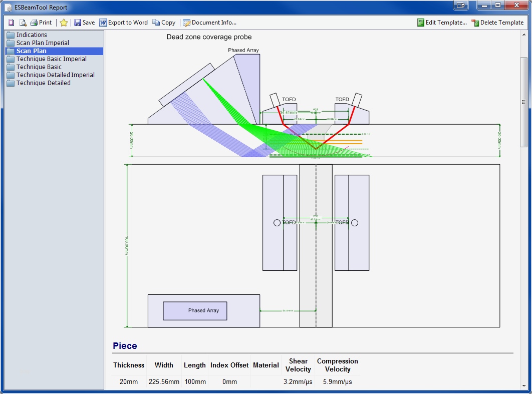
Task: Open print preview magnifier icon
Action: tap(23, 23)
